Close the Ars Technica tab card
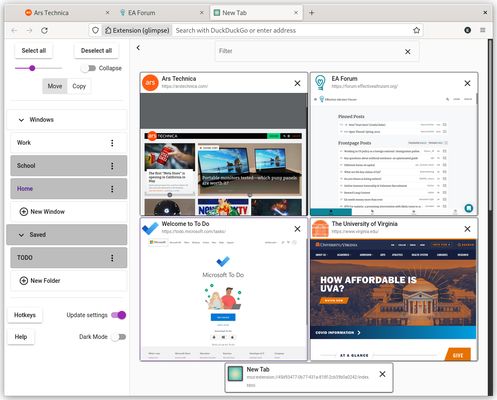The height and width of the screenshot is (400, 497). 297,83
